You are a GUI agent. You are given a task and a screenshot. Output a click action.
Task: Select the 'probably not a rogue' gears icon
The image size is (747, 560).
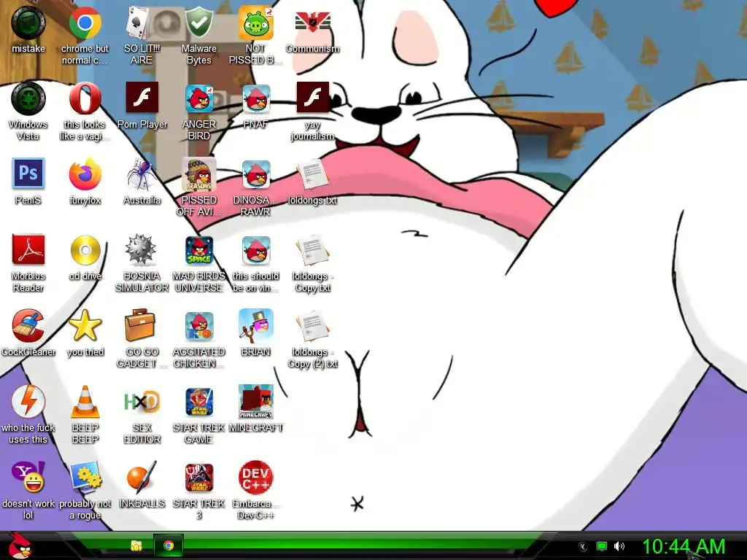click(85, 477)
